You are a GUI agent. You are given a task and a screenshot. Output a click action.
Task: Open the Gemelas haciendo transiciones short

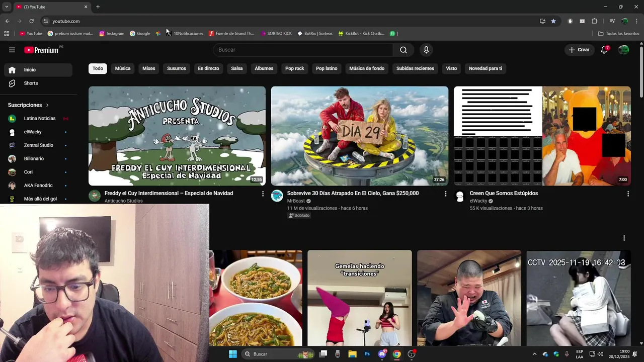click(x=360, y=298)
